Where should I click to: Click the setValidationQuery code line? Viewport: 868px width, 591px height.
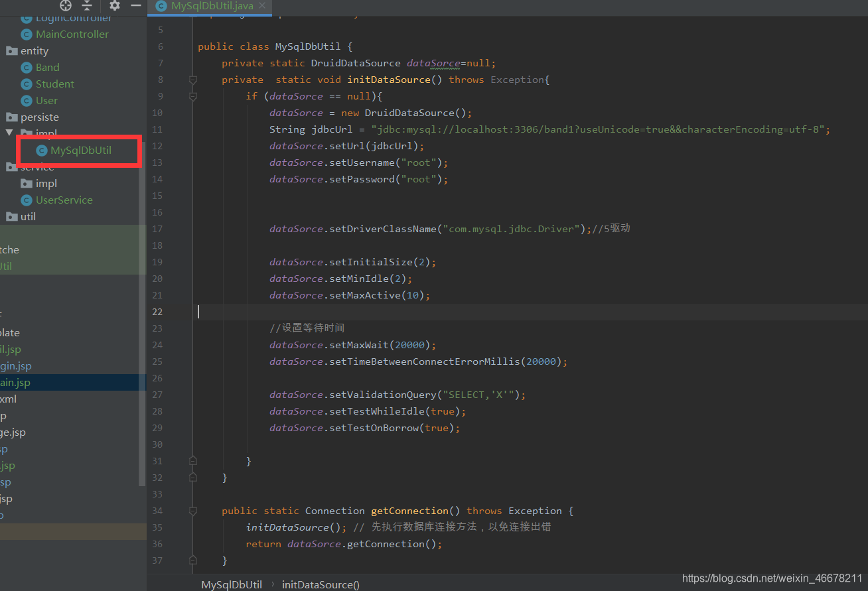[398, 395]
